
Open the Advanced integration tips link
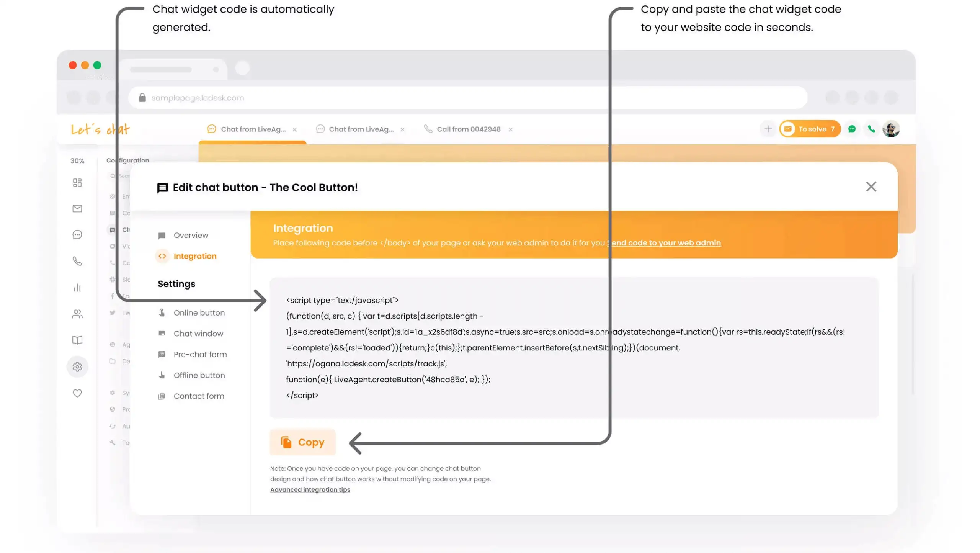pos(310,489)
